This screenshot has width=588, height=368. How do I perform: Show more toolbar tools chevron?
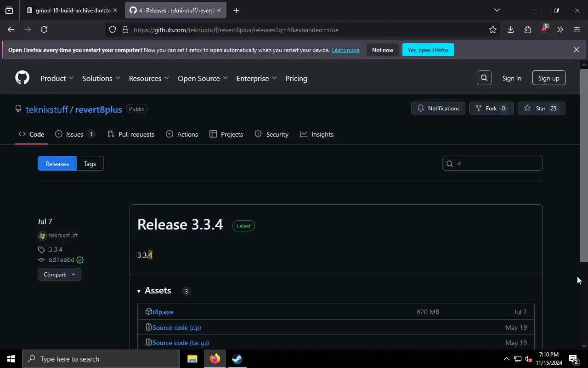(x=560, y=29)
